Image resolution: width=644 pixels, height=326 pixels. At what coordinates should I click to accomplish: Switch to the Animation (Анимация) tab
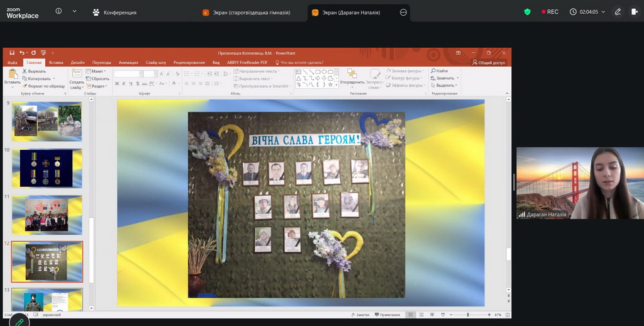tap(128, 62)
